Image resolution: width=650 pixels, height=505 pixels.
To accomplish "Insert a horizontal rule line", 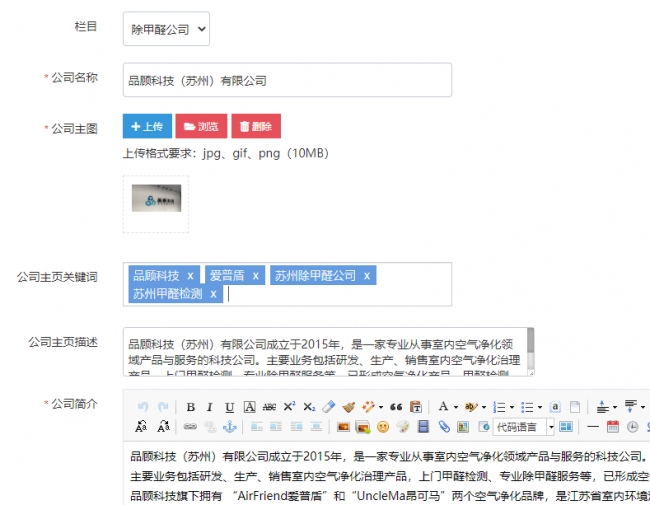I will click(593, 427).
